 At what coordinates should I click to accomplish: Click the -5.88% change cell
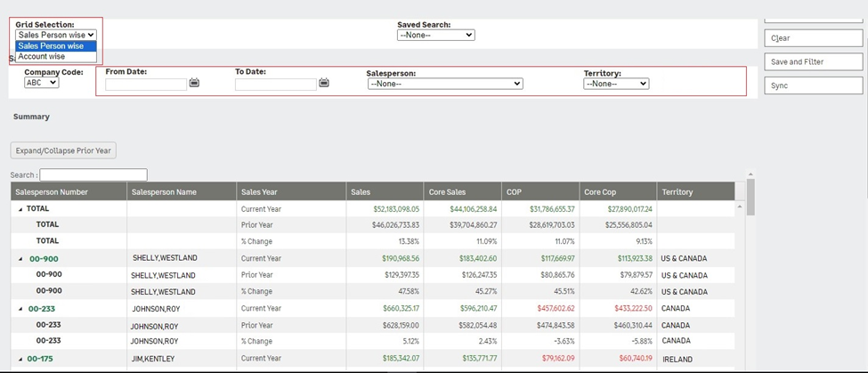(641, 341)
